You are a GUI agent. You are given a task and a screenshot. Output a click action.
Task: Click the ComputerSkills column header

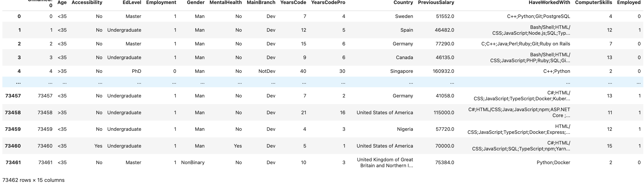tap(593, 3)
